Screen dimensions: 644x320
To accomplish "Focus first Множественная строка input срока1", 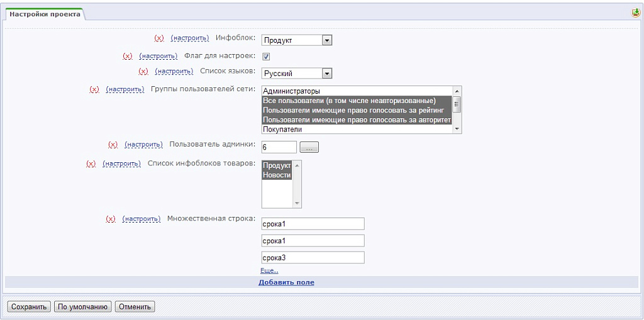I will (313, 224).
